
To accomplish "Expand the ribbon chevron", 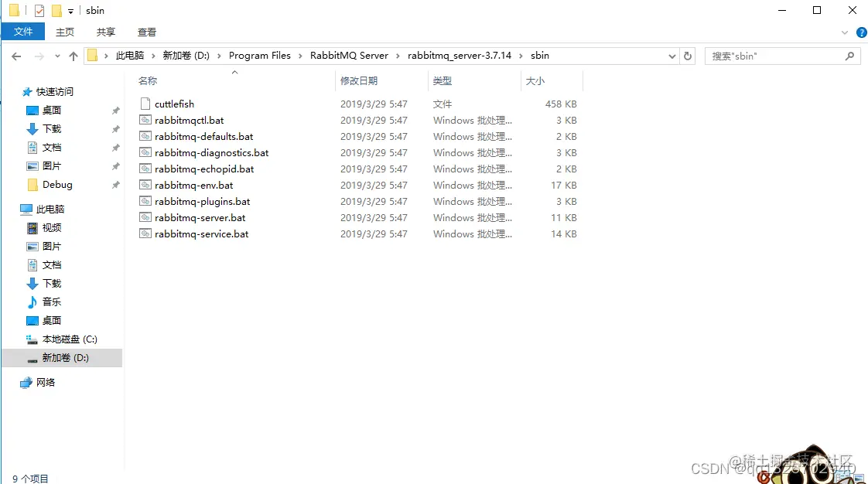I will 844,32.
